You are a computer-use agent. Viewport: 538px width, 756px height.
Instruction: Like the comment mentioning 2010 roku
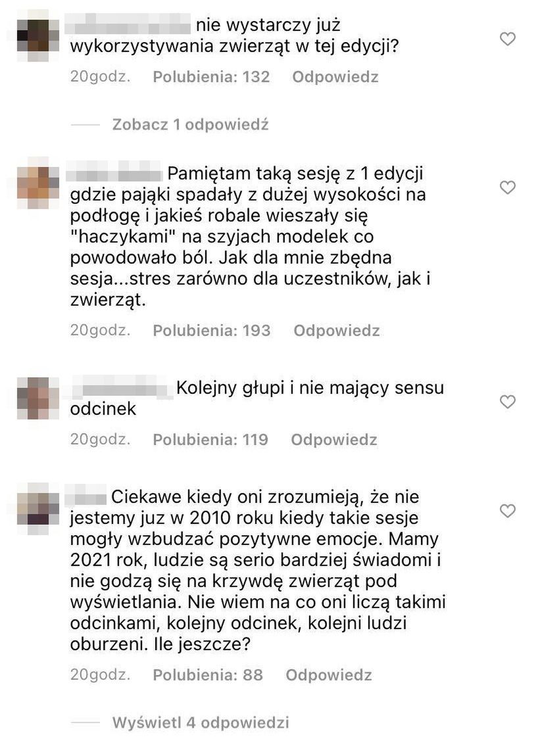point(508,510)
